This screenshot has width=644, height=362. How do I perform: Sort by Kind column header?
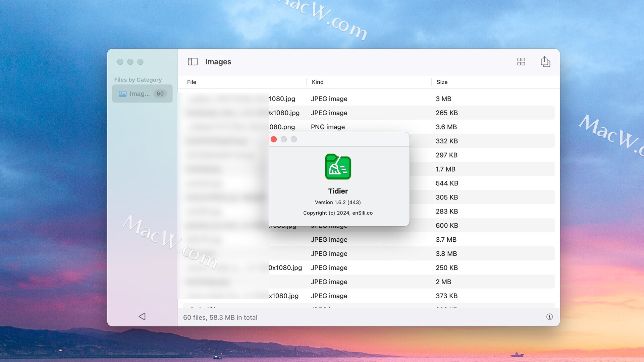(x=318, y=82)
